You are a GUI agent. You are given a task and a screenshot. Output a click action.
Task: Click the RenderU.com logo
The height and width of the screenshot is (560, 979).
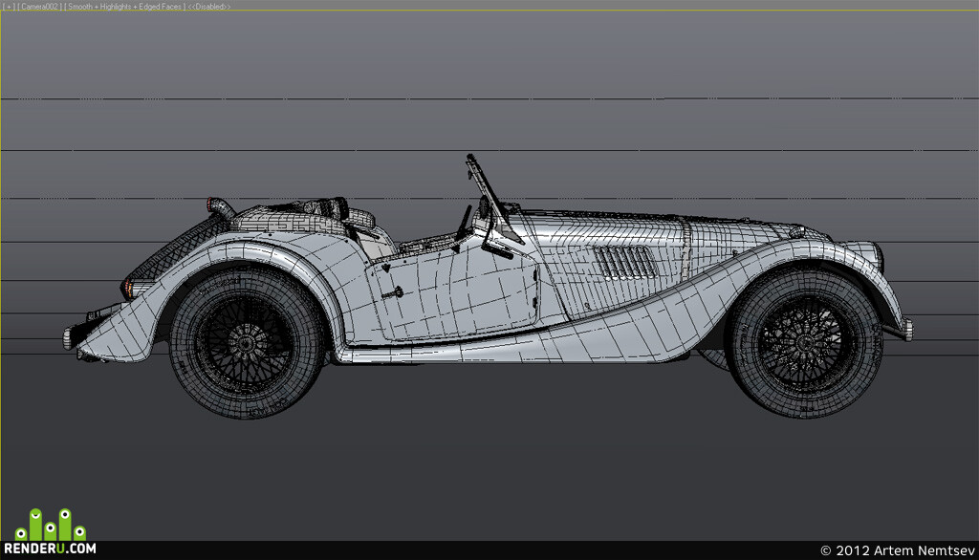pyautogui.click(x=50, y=532)
